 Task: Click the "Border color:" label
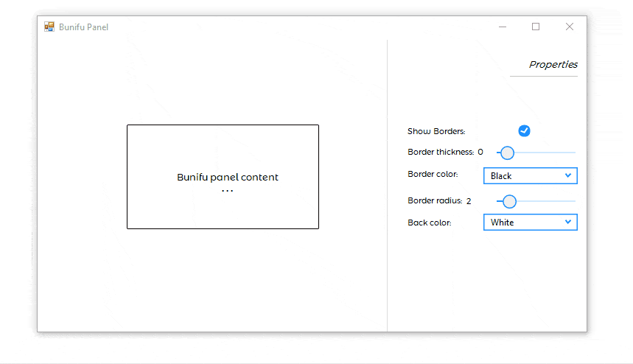[433, 174]
